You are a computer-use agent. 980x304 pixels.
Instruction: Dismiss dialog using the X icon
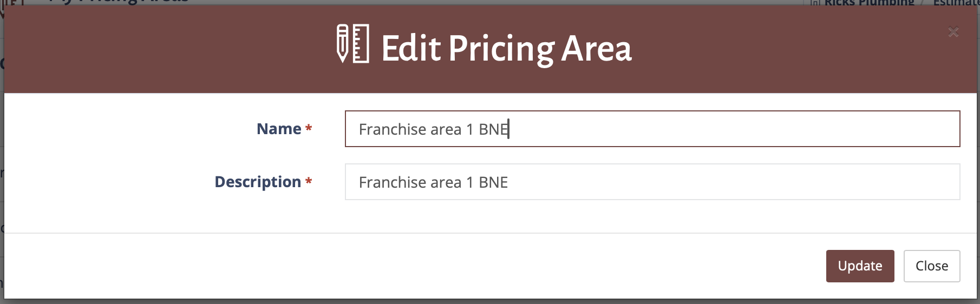(x=953, y=32)
